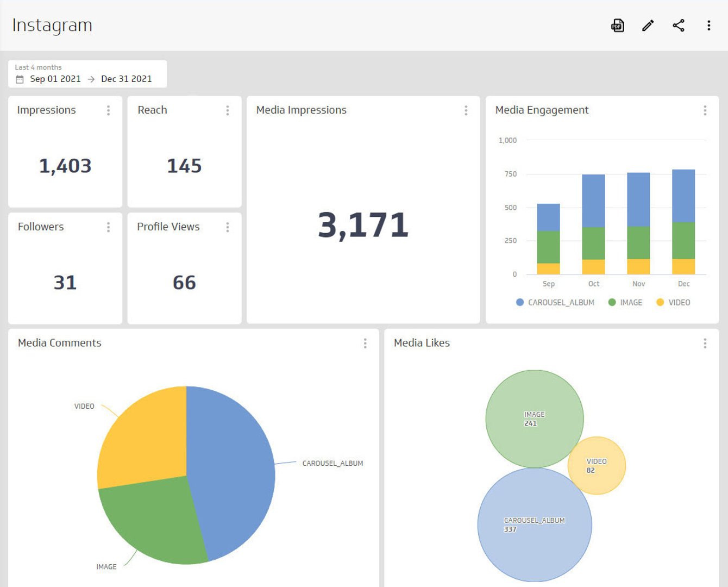Click the Impressions value 1,403
728x587 pixels.
[65, 166]
